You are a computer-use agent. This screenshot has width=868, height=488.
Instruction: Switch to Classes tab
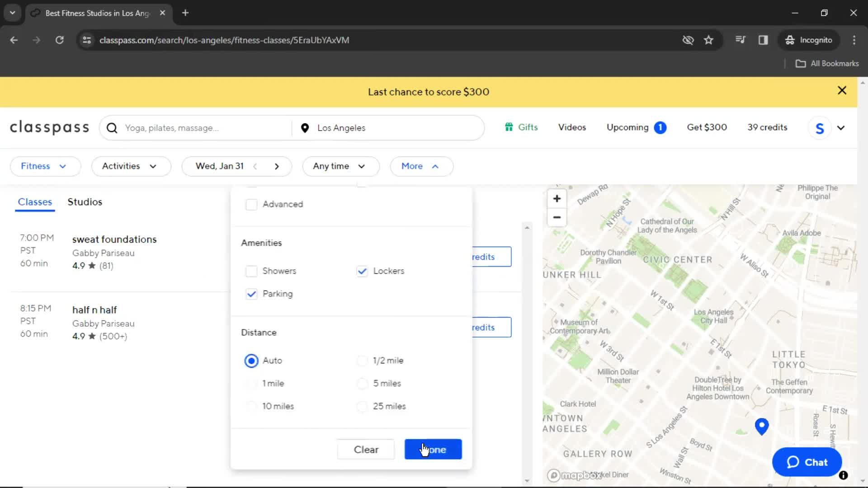tap(35, 202)
